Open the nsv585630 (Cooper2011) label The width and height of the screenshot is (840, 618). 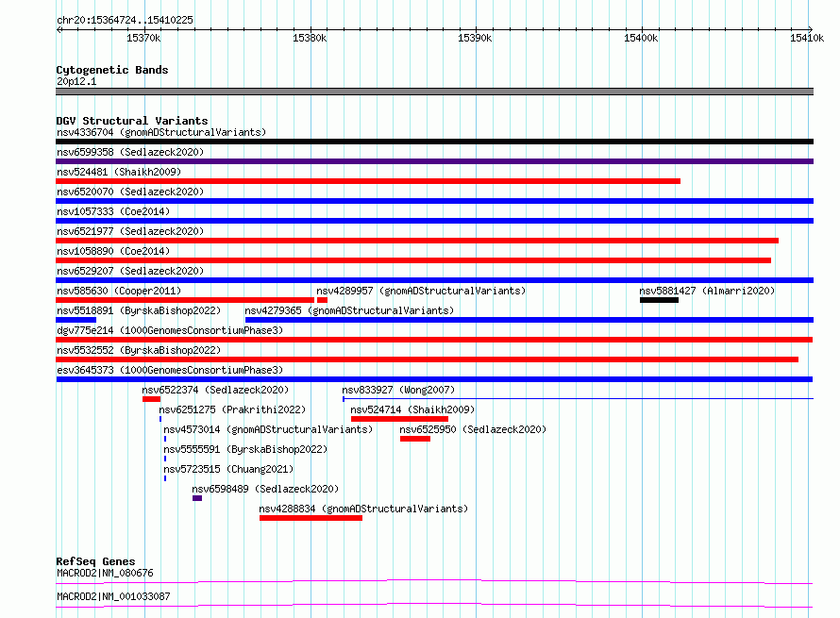pyautogui.click(x=119, y=291)
